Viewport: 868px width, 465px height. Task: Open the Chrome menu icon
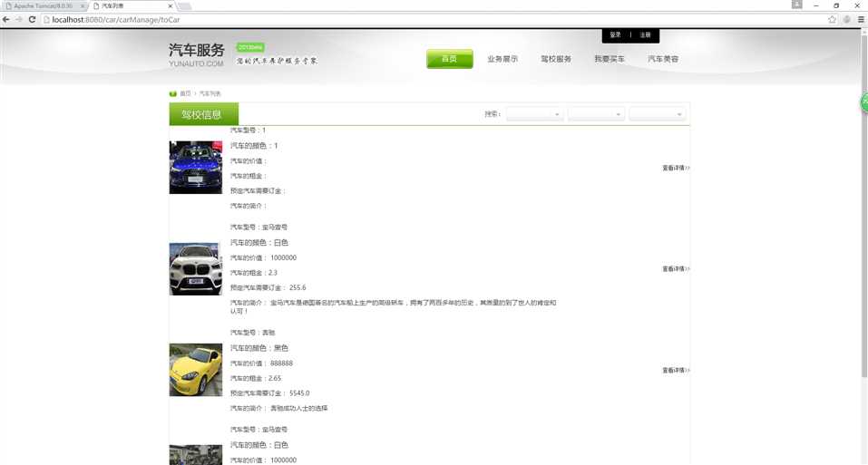click(861, 19)
